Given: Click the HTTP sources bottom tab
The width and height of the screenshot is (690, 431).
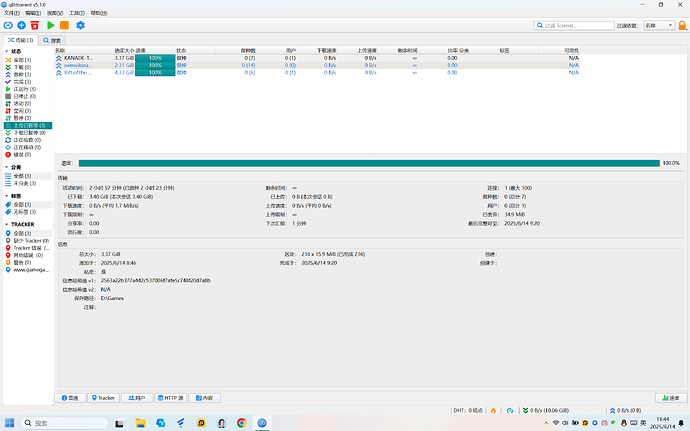Looking at the screenshot, I should [171, 398].
